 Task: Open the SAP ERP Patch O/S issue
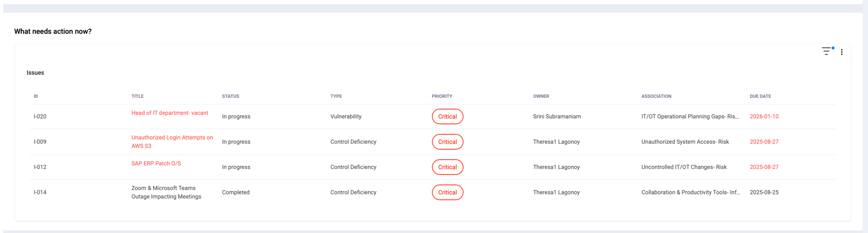pyautogui.click(x=156, y=164)
